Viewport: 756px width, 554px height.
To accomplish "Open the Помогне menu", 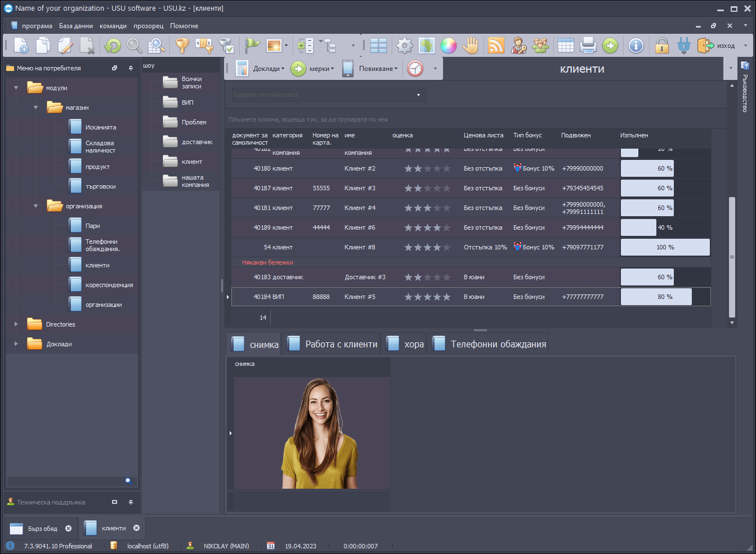I will 184,26.
